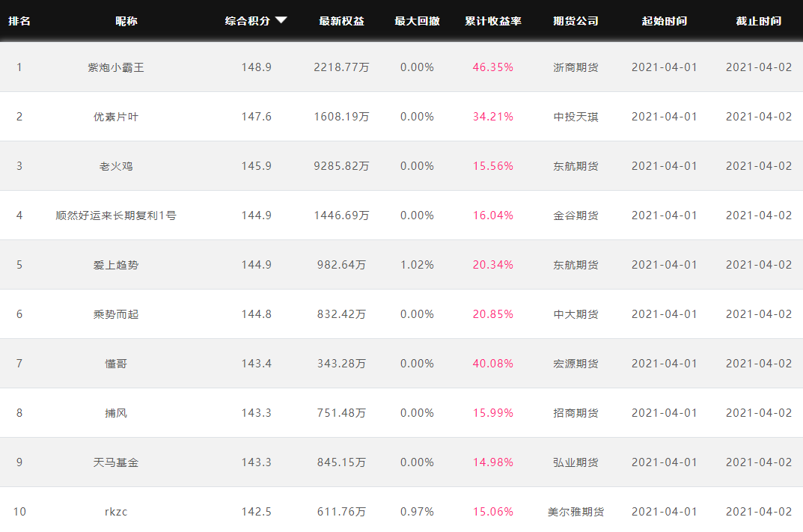Click futures company 金谷期货

pyautogui.click(x=576, y=215)
